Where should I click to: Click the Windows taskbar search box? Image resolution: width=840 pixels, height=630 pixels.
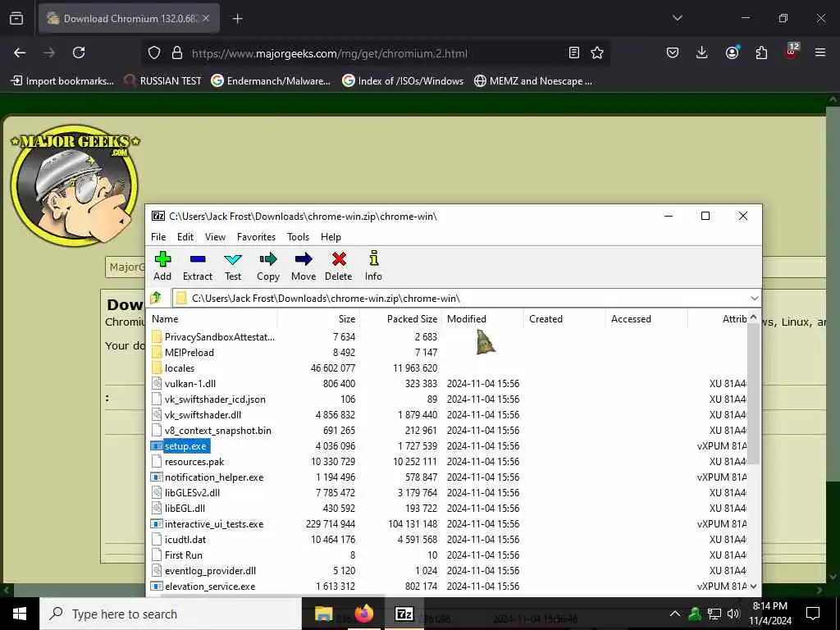[171, 614]
